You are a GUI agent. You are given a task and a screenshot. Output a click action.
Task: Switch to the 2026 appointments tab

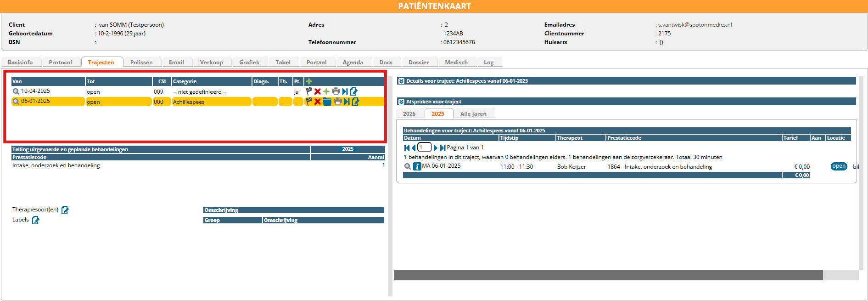tap(409, 114)
